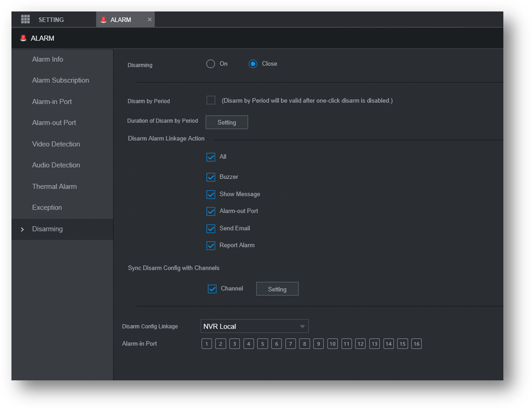Close the ALARM tab with the x
532x409 pixels.
coord(150,20)
